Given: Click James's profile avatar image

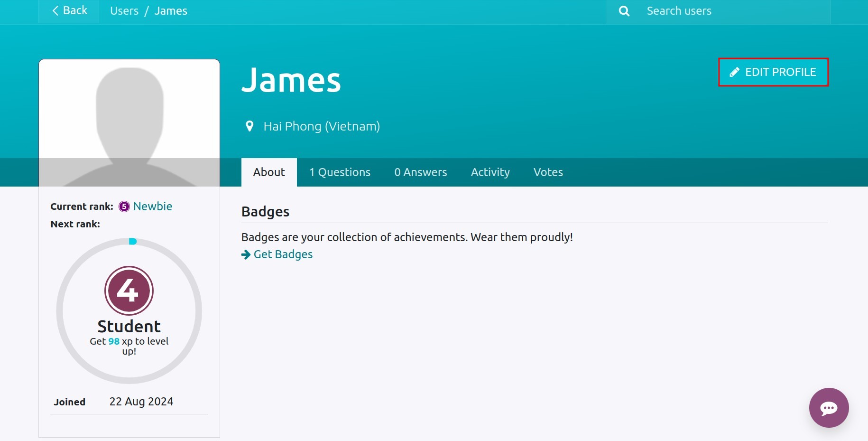Looking at the screenshot, I should click(129, 123).
